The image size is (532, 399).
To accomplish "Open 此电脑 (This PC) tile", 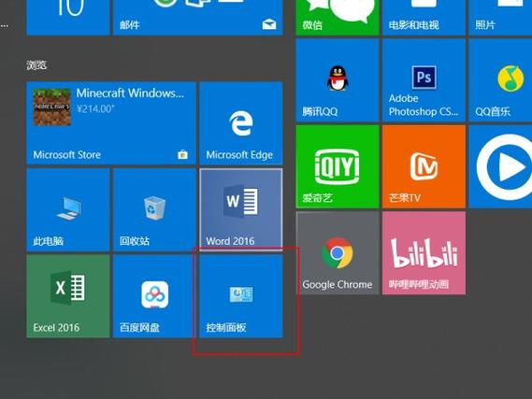I will [68, 209].
